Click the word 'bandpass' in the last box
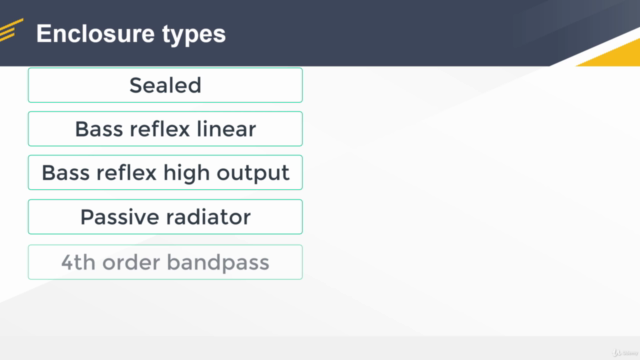This screenshot has height=360, width=640. tap(218, 262)
